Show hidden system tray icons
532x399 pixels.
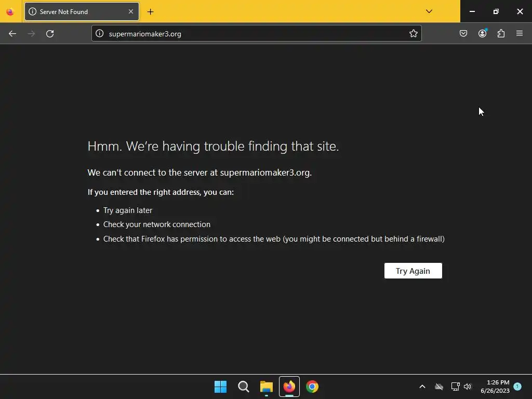[x=422, y=387]
